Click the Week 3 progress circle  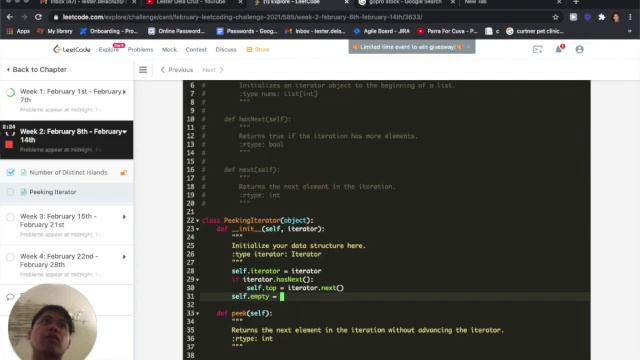tap(11, 217)
